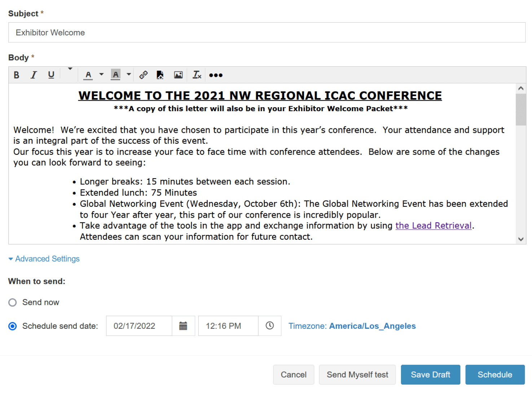Image resolution: width=532 pixels, height=397 pixels.
Task: Click the file upload icon in the toolbar
Action: (160, 75)
